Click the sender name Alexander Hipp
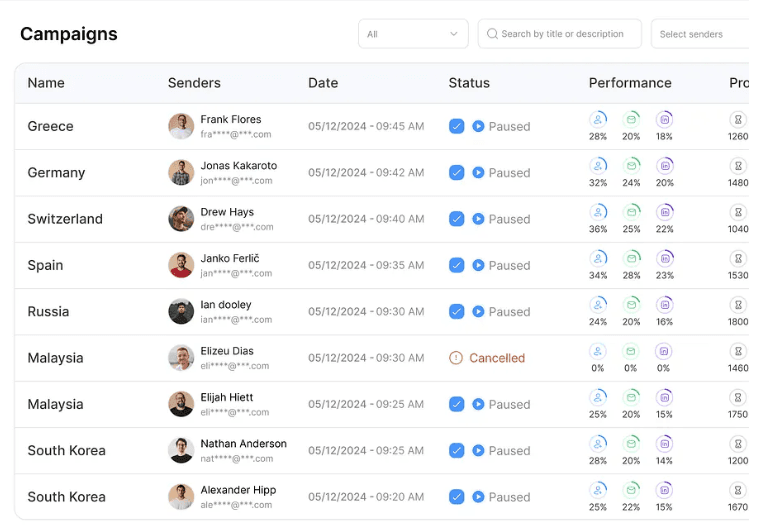The width and height of the screenshot is (757, 532). click(x=238, y=490)
